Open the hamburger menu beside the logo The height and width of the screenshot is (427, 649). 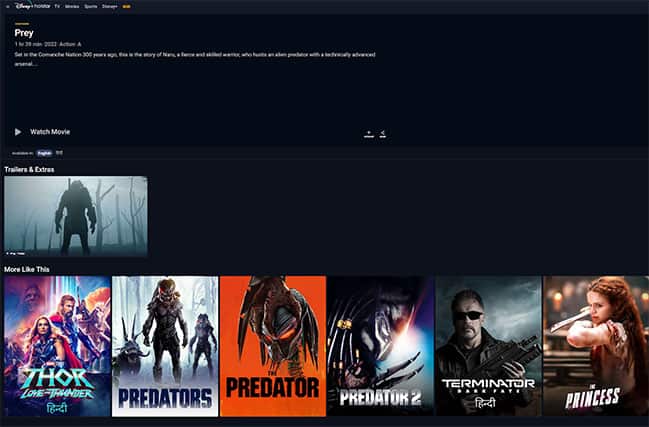click(x=7, y=7)
